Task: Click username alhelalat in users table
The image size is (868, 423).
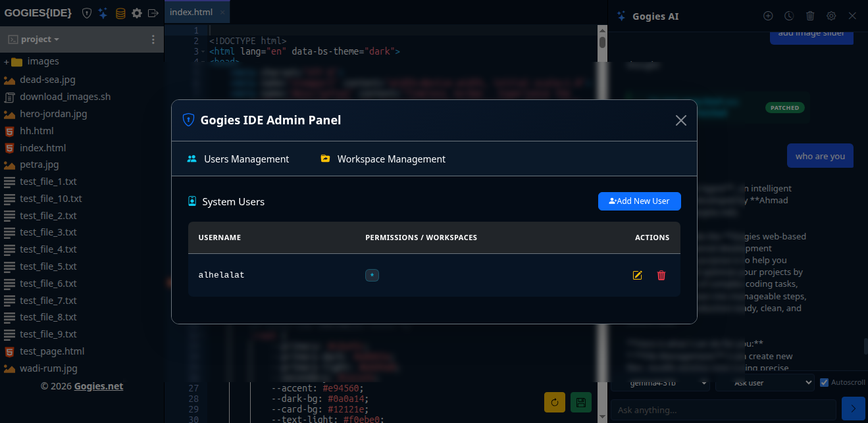Action: click(x=221, y=275)
